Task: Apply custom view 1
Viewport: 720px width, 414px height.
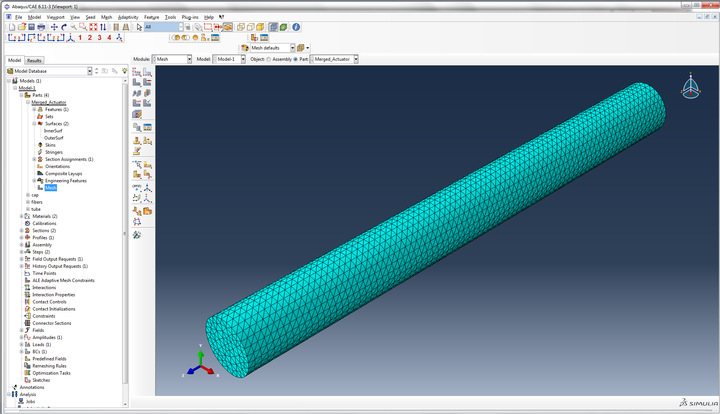Action: 80,38
